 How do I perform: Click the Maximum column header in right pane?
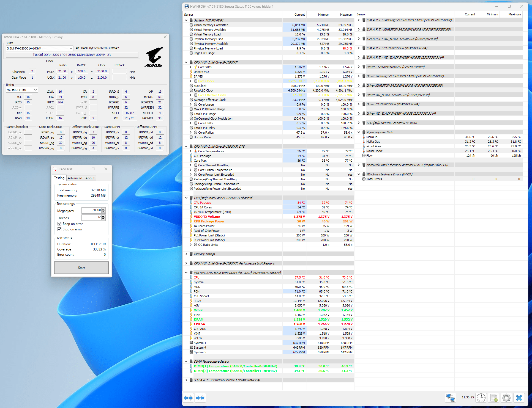(x=512, y=14)
